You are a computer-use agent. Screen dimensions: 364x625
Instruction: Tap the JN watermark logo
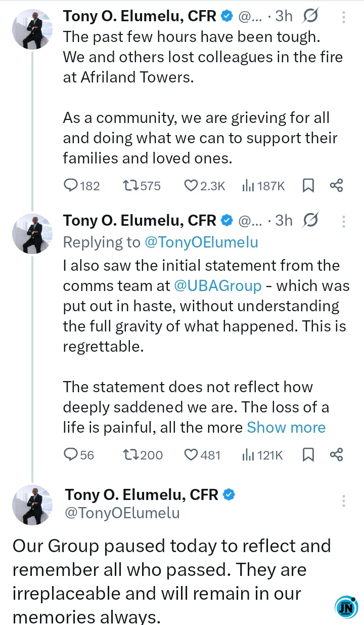[x=346, y=607]
